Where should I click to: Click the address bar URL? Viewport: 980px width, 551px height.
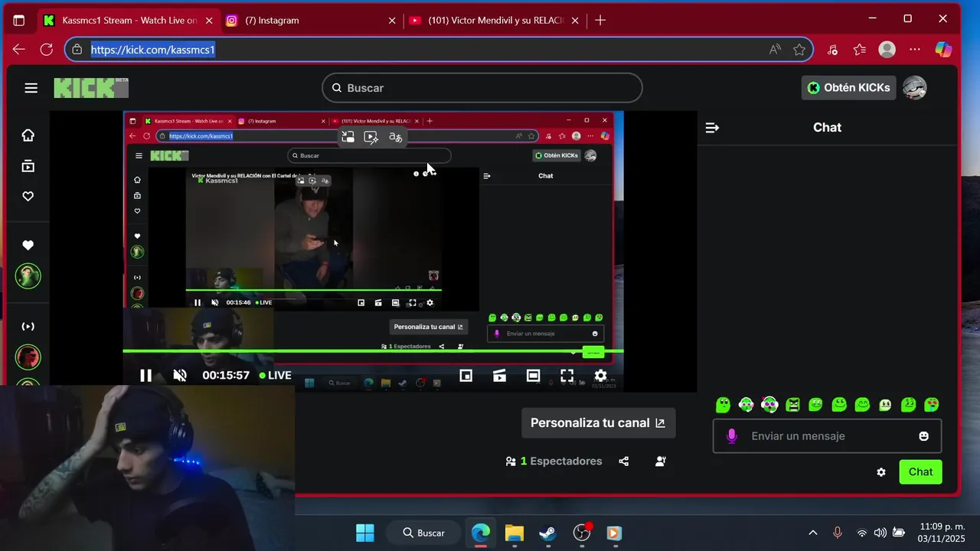[153, 50]
